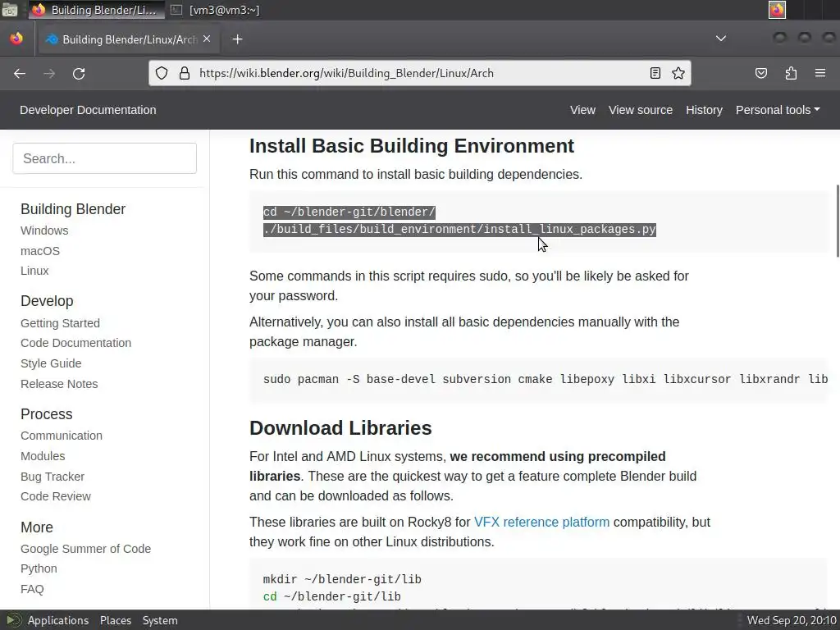This screenshot has height=630, width=840.
Task: Open the Places menu in the bottom panel
Action: [115, 620]
